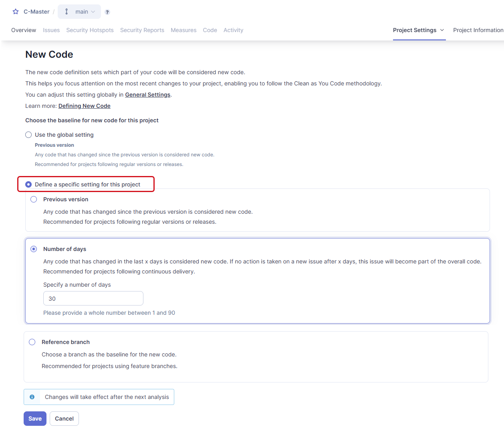Open the Activity tab
This screenshot has height=429, width=504.
[233, 30]
